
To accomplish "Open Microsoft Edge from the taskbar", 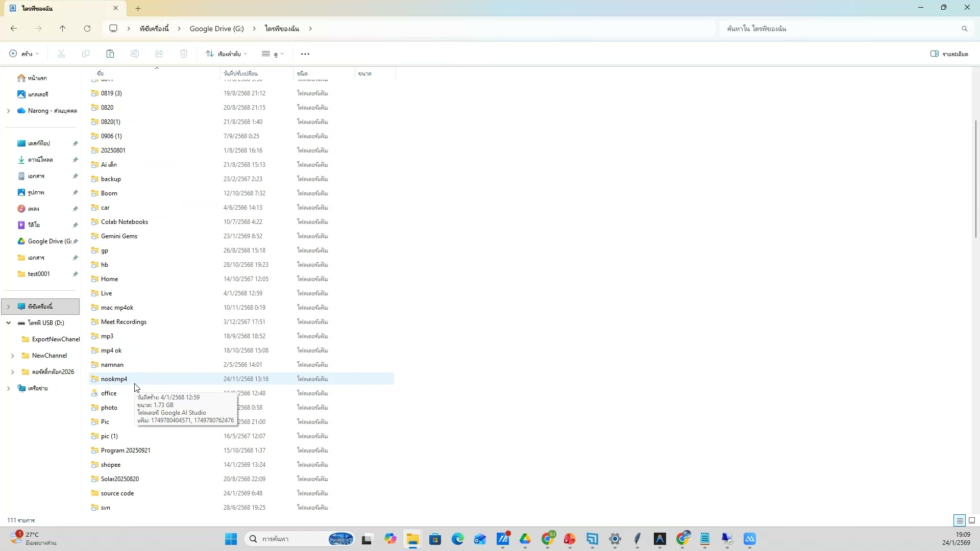I will pyautogui.click(x=458, y=539).
